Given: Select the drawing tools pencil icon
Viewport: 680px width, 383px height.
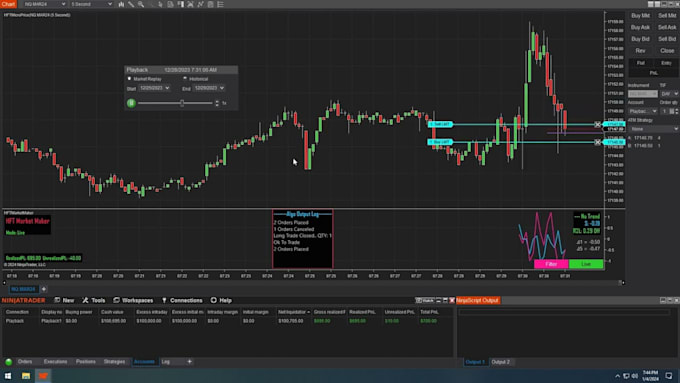Looking at the screenshot, I should point(131,4).
